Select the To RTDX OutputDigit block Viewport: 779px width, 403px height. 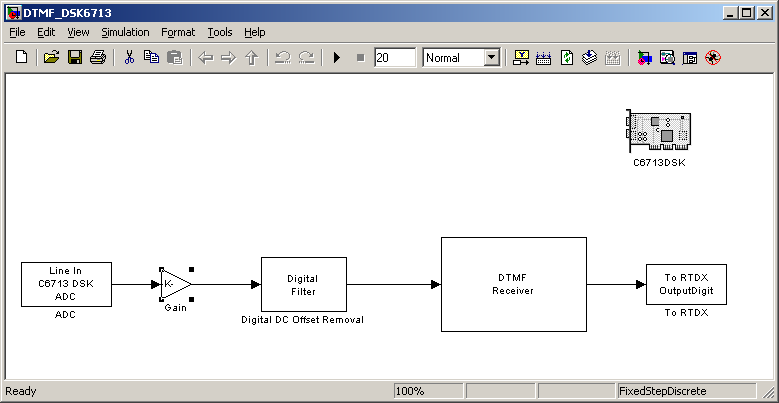[686, 284]
